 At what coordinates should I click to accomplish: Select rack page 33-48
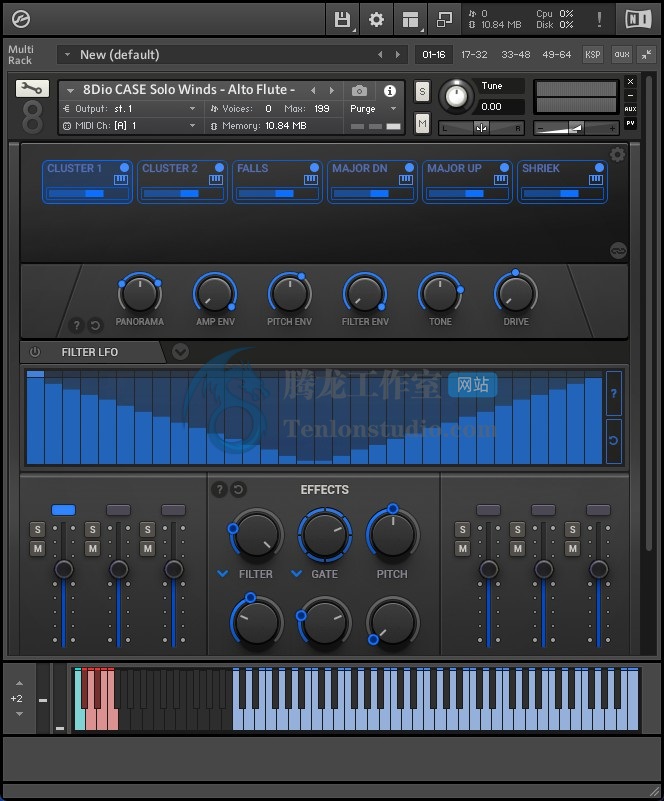point(515,54)
